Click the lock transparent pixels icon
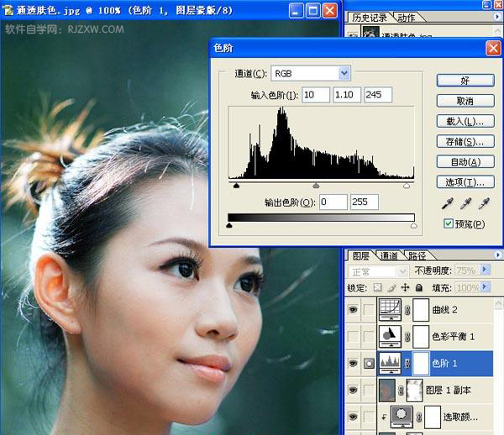Viewport: 504px width, 435px height. 378,287
